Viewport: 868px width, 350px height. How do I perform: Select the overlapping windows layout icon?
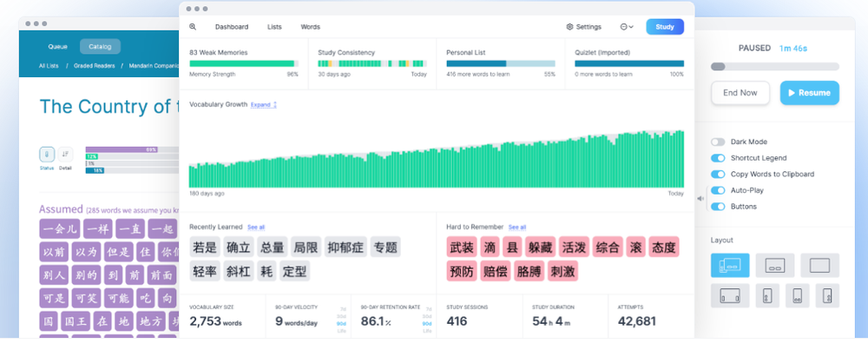coord(730,265)
